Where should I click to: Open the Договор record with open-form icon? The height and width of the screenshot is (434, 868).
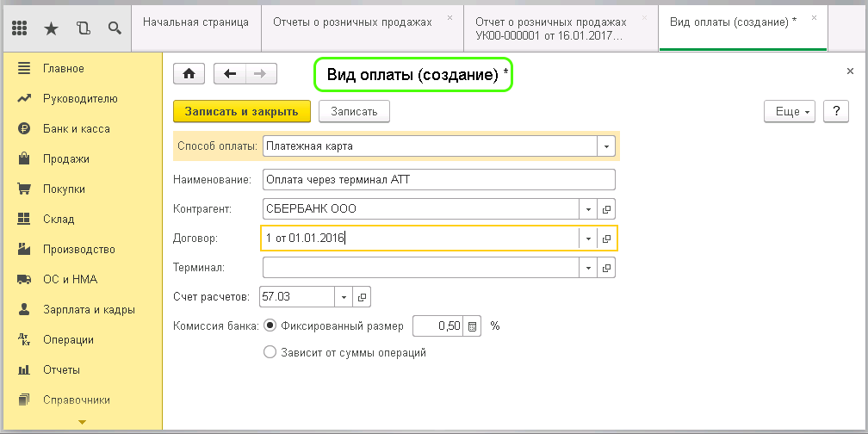pyautogui.click(x=607, y=239)
